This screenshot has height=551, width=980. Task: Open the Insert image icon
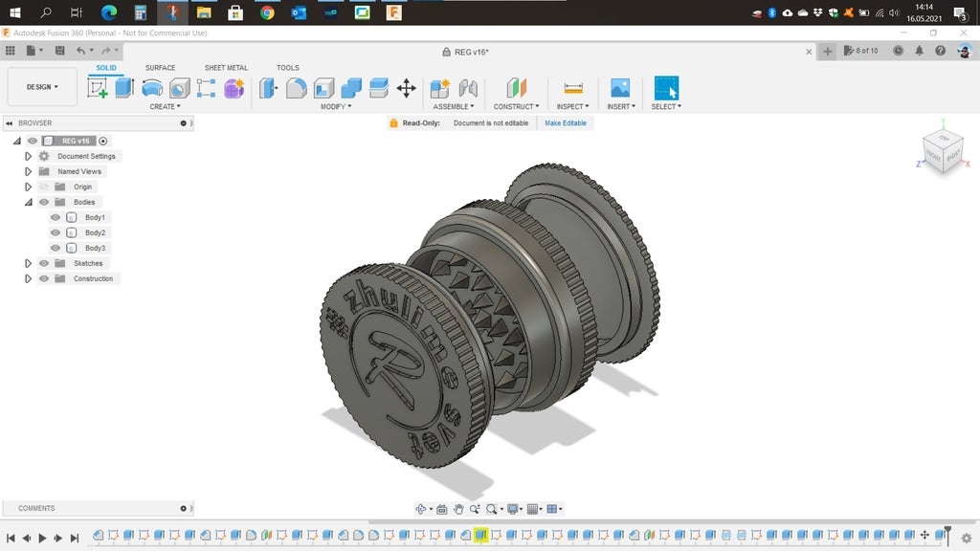[620, 88]
